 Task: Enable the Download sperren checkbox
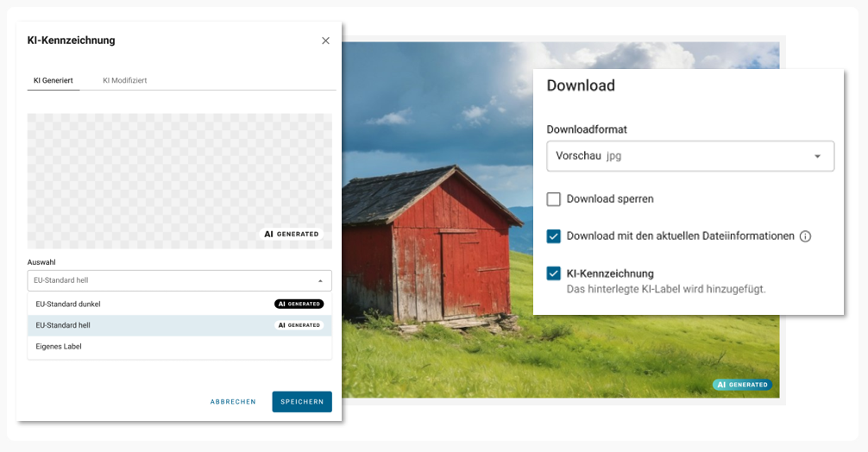coord(554,199)
